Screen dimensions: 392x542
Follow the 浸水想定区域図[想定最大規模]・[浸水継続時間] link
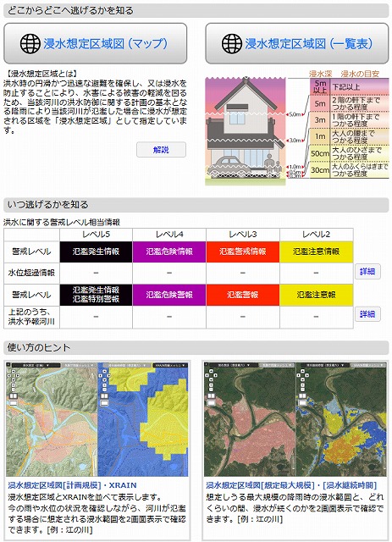tap(291, 485)
